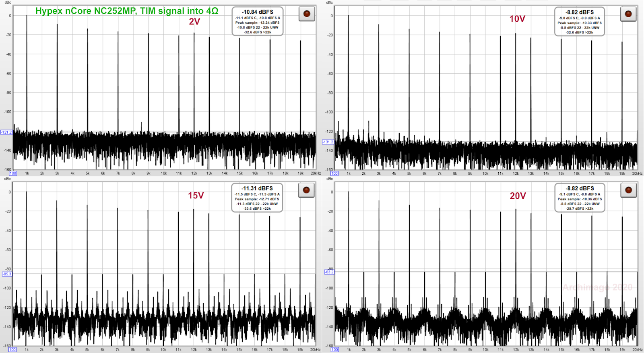Click the -8.82 dBFS readout in the 10V plot
Image resolution: width=644 pixels, height=353 pixels.
point(580,12)
